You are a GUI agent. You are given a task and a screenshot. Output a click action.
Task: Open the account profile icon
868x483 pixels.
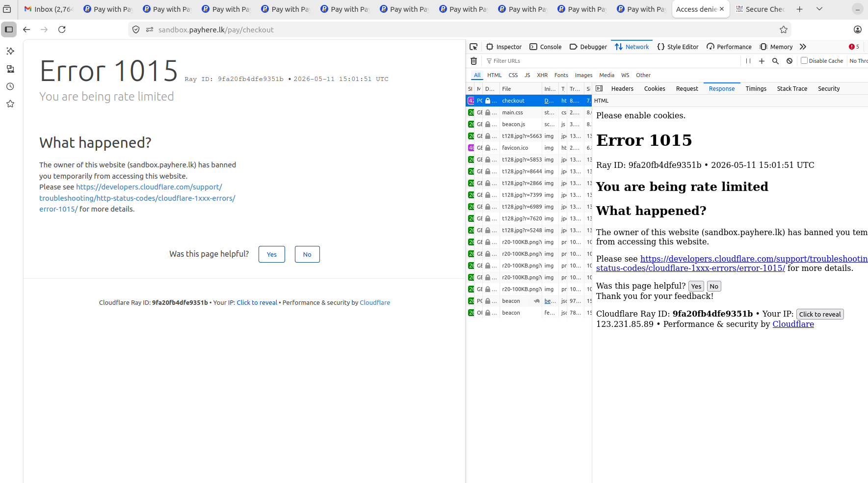857,29
